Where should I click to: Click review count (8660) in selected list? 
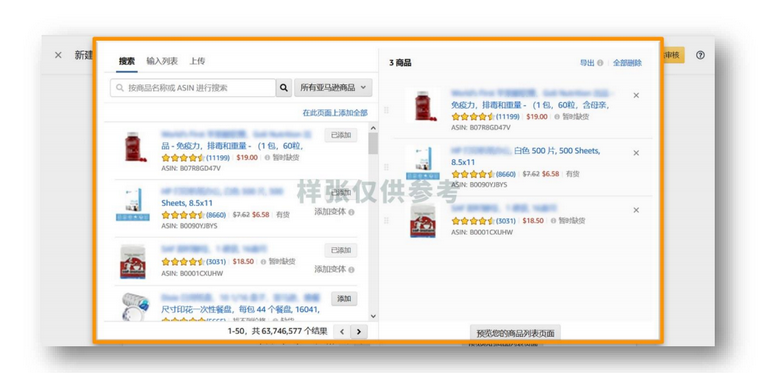pos(506,174)
